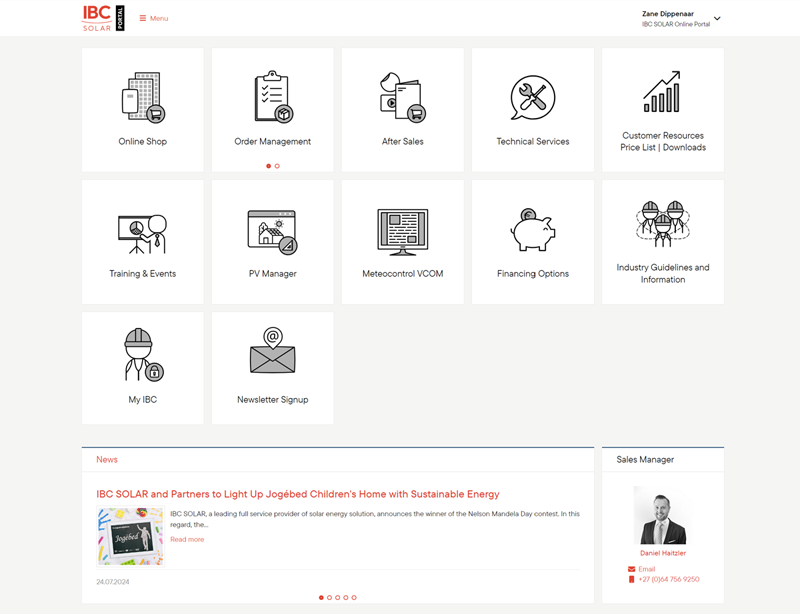This screenshot has width=800, height=614.
Task: Open the Jogébed Children's Home news headline
Action: click(x=297, y=494)
